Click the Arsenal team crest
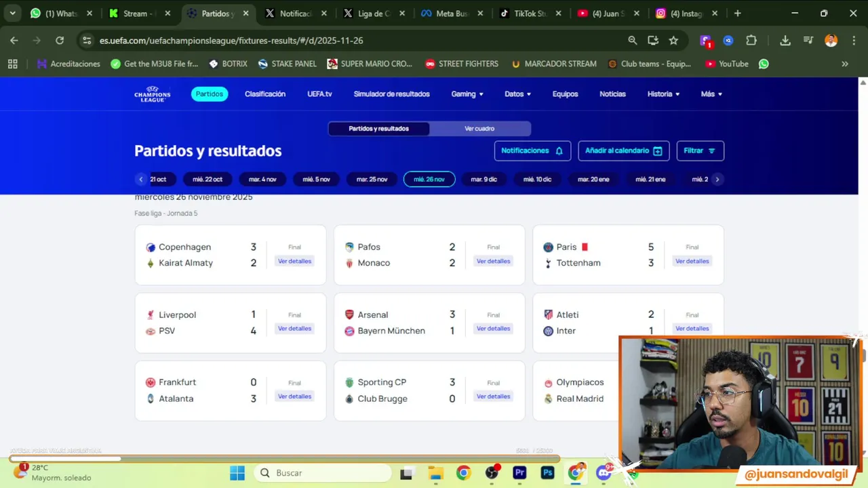This screenshot has width=868, height=488. 349,315
